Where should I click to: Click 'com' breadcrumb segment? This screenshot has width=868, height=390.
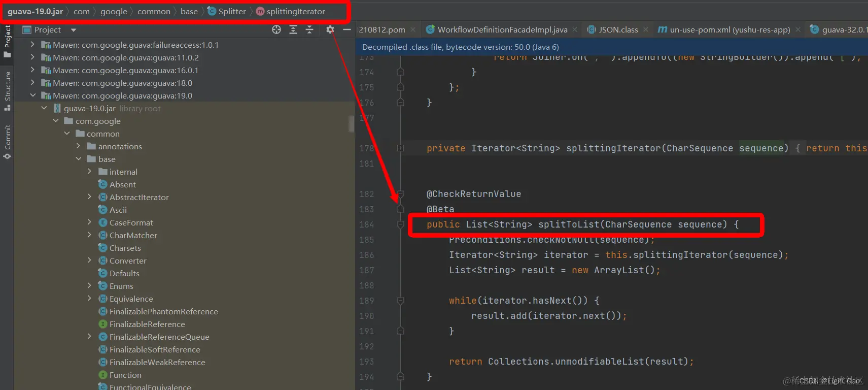click(81, 11)
